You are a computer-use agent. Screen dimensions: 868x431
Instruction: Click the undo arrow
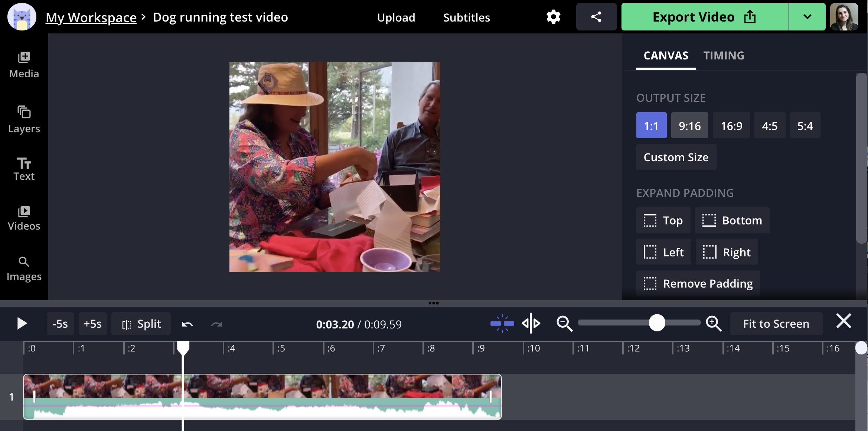187,324
